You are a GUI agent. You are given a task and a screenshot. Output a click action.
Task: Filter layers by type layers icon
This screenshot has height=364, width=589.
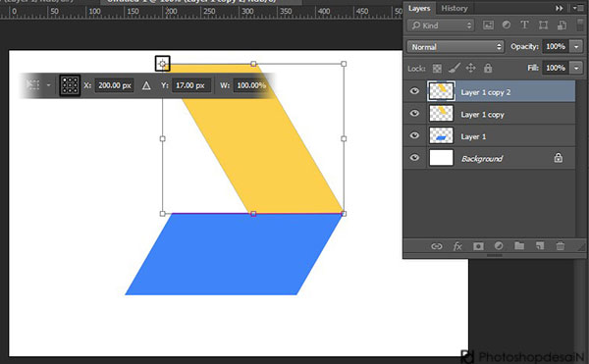click(x=524, y=26)
